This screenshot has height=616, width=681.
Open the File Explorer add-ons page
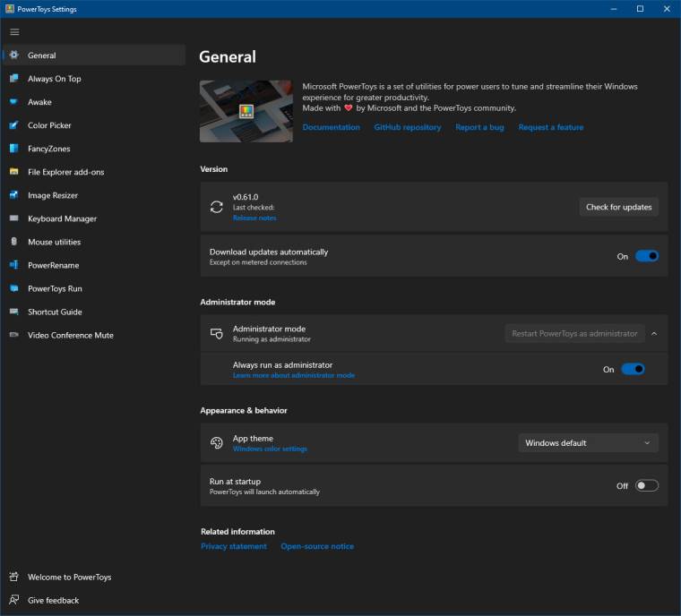coord(65,172)
